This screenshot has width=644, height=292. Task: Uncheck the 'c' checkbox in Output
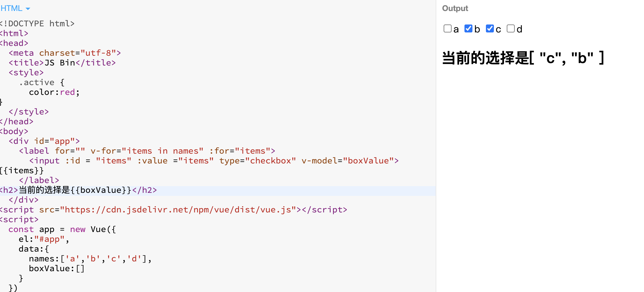pos(490,28)
